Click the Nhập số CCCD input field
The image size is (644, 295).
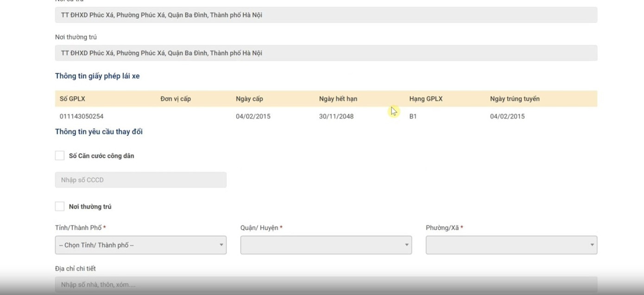[x=140, y=180]
